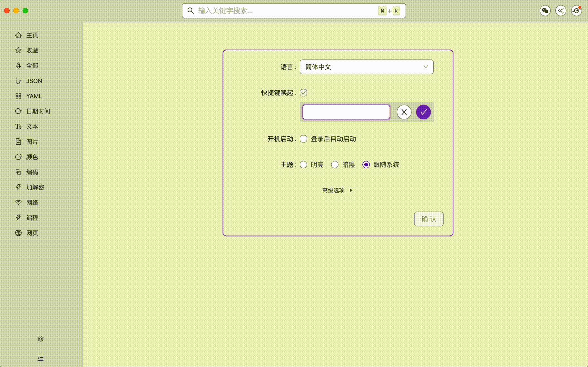Enable 登录后自动启动 checkbox
Image resolution: width=588 pixels, height=367 pixels.
pos(303,139)
